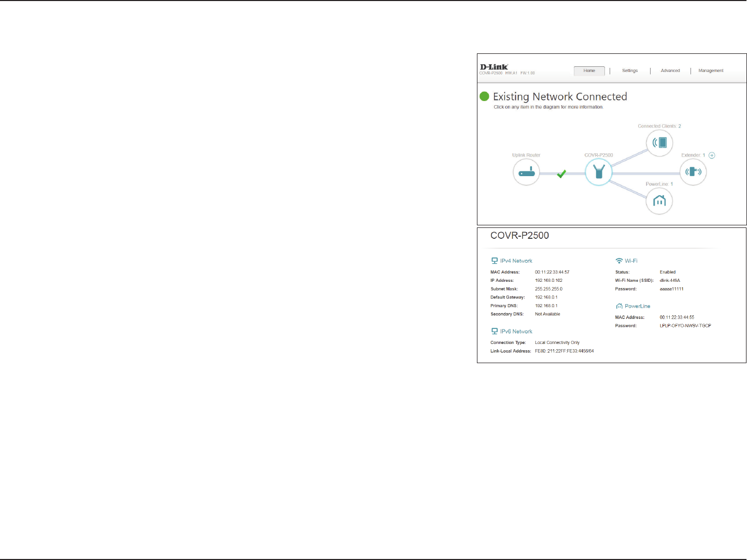747x560 pixels.
Task: Click the 'Default Gateway:' label
Action: point(508,297)
